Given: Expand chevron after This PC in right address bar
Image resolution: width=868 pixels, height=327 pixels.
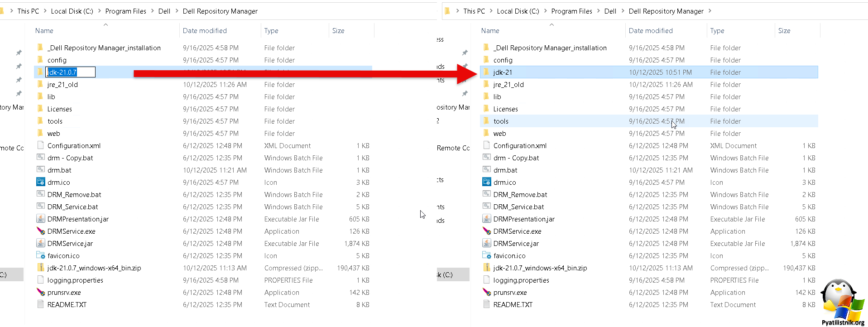Looking at the screenshot, I should pos(491,11).
